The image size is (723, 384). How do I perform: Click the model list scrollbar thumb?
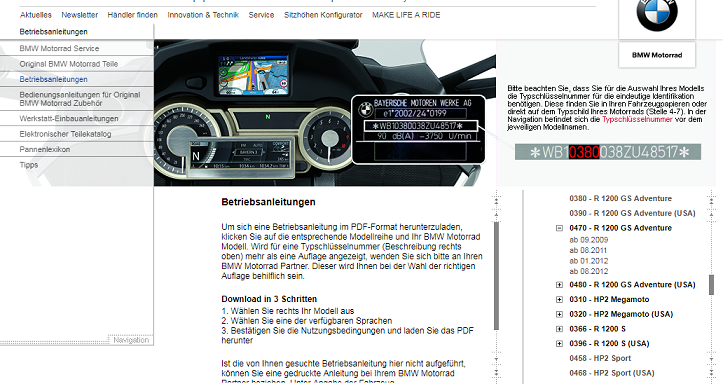click(711, 285)
